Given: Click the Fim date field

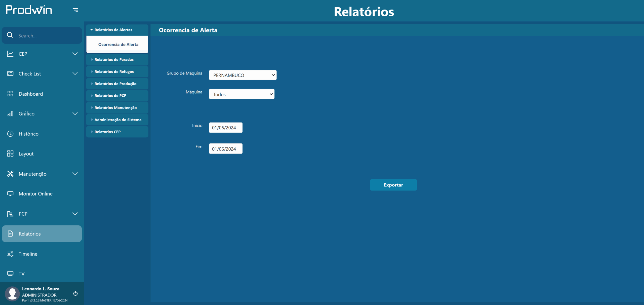Looking at the screenshot, I should 226,149.
